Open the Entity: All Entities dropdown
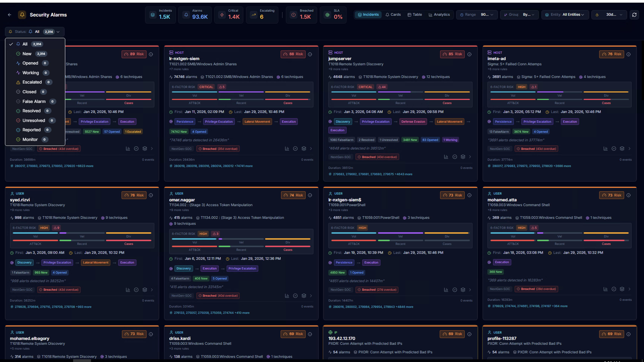 tap(565, 15)
